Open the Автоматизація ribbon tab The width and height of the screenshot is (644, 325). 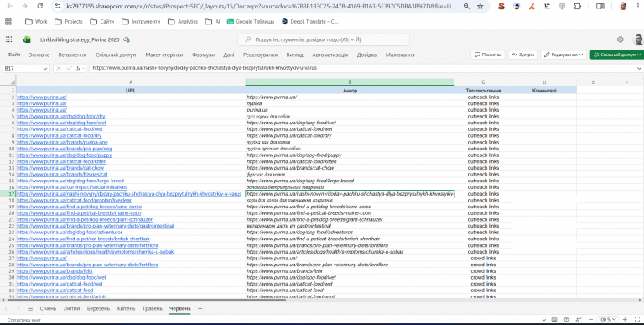click(330, 55)
